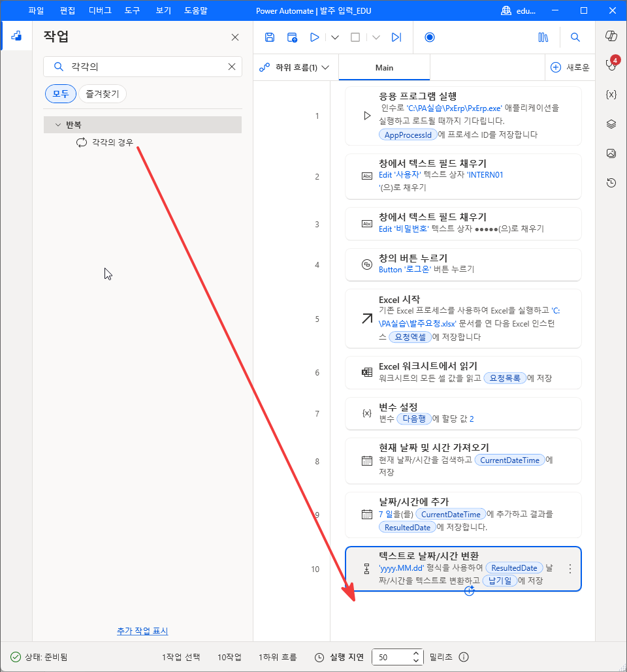Open the 편집 menu
This screenshot has height=672, width=627.
click(67, 10)
